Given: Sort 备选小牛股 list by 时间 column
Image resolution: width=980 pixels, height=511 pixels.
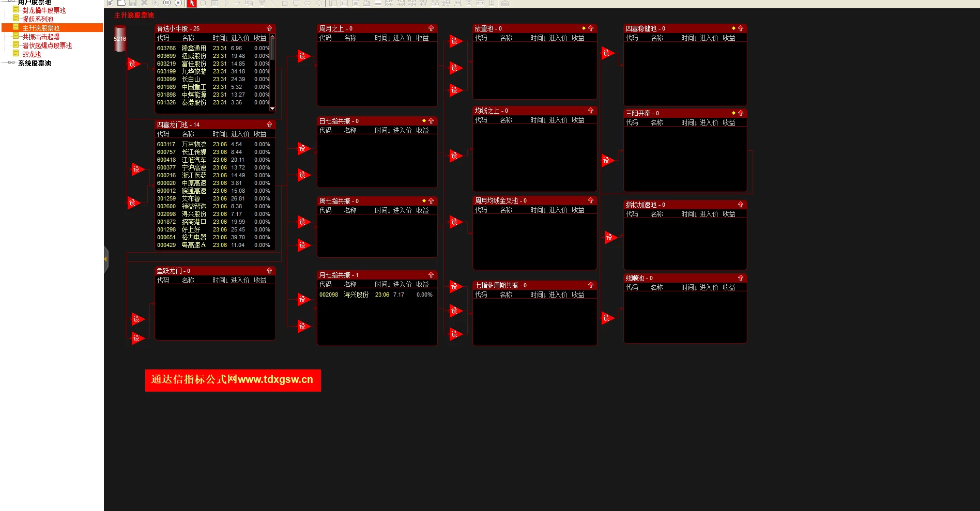Looking at the screenshot, I should (x=220, y=38).
